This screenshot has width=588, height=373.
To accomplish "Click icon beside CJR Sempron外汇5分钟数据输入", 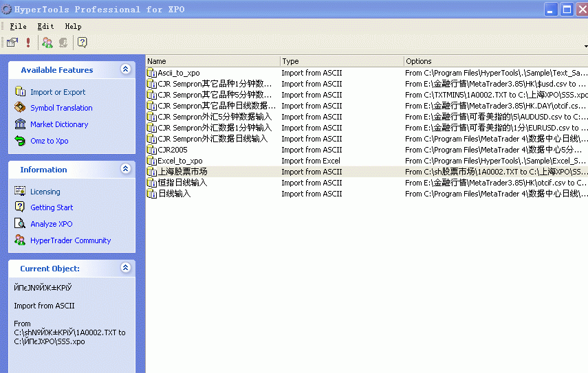I will (x=151, y=117).
